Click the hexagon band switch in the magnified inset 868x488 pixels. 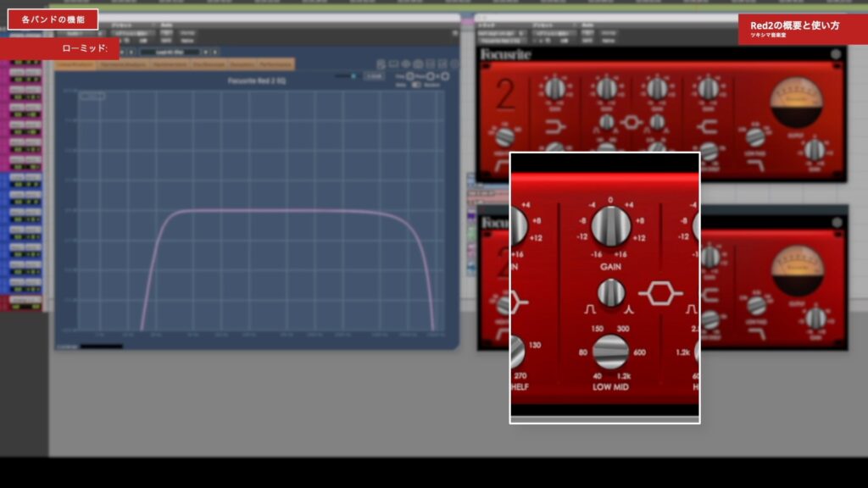[x=660, y=293]
